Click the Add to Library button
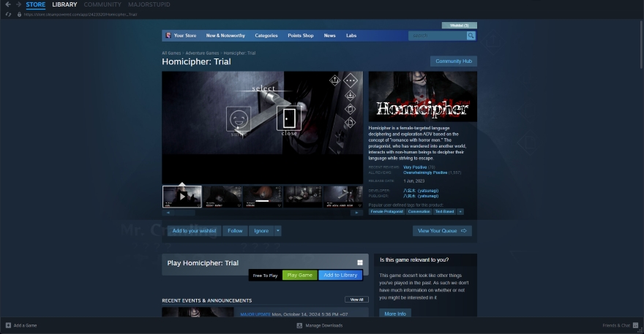 tap(340, 276)
